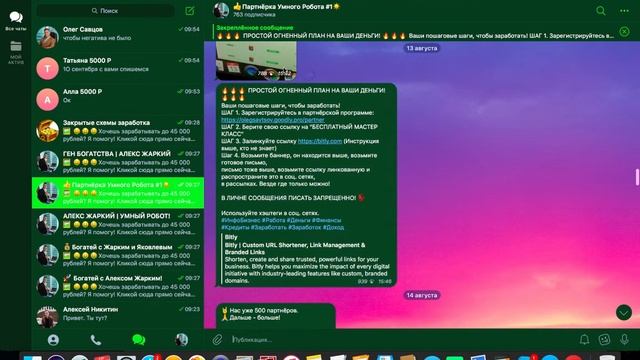Open АЛЕКС ЖАРКИЙ | УМНЫЙ РОБОТ! channel

coord(118,224)
